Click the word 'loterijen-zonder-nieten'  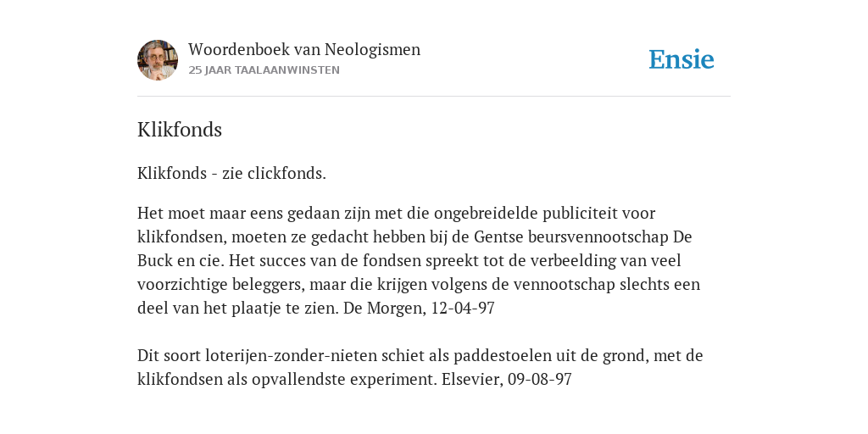click(x=286, y=355)
